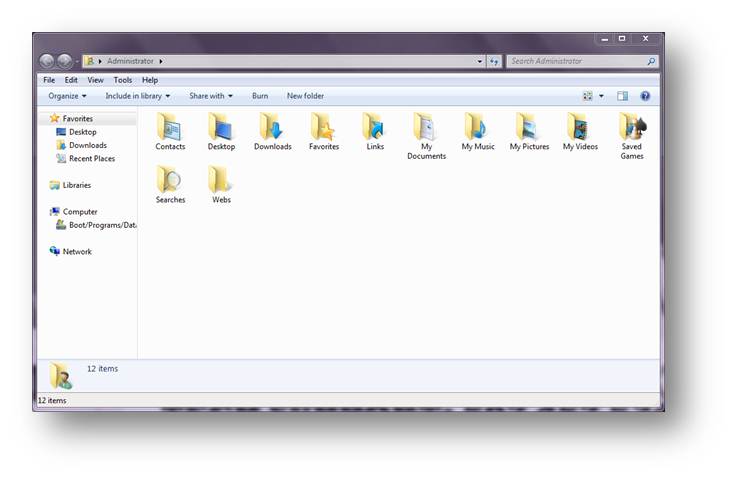Expand the Share with dropdown

[211, 96]
